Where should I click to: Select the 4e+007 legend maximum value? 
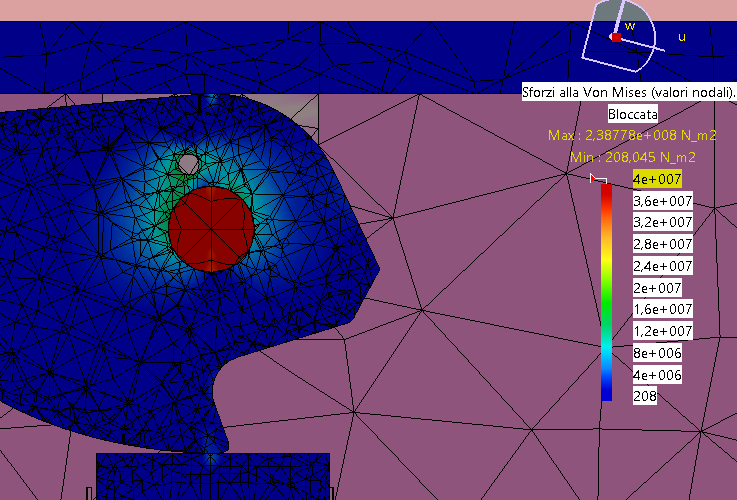(657, 179)
